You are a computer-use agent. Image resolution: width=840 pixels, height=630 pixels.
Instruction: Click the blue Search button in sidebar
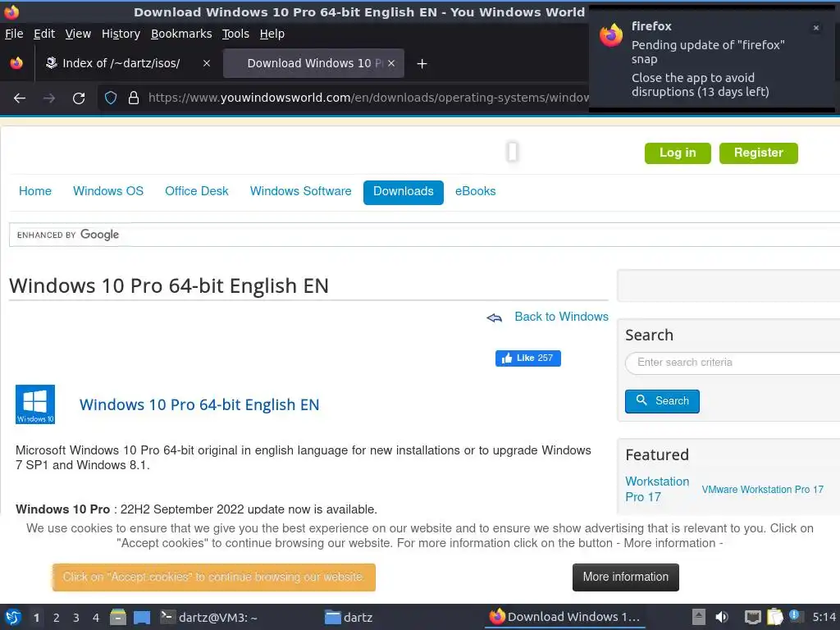coord(662,401)
